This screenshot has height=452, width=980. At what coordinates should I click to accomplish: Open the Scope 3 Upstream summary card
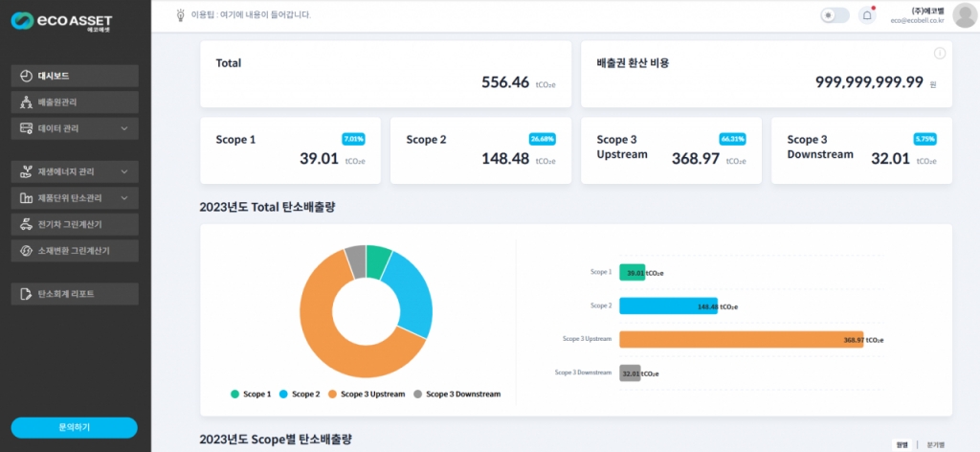pyautogui.click(x=671, y=150)
